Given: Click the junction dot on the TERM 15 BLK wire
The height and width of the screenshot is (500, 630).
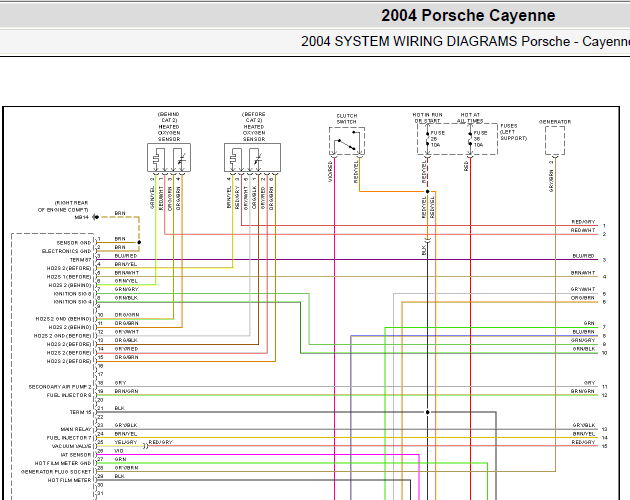Looking at the screenshot, I should pyautogui.click(x=428, y=412).
